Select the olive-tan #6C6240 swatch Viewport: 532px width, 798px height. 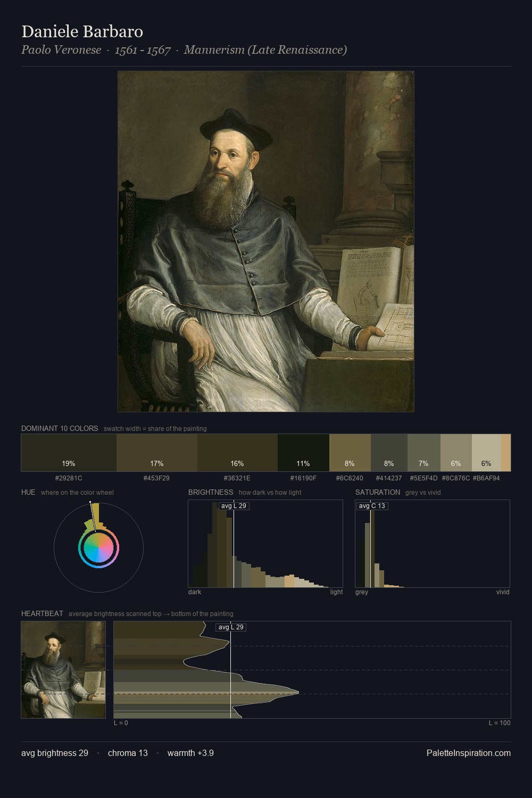tap(350, 453)
